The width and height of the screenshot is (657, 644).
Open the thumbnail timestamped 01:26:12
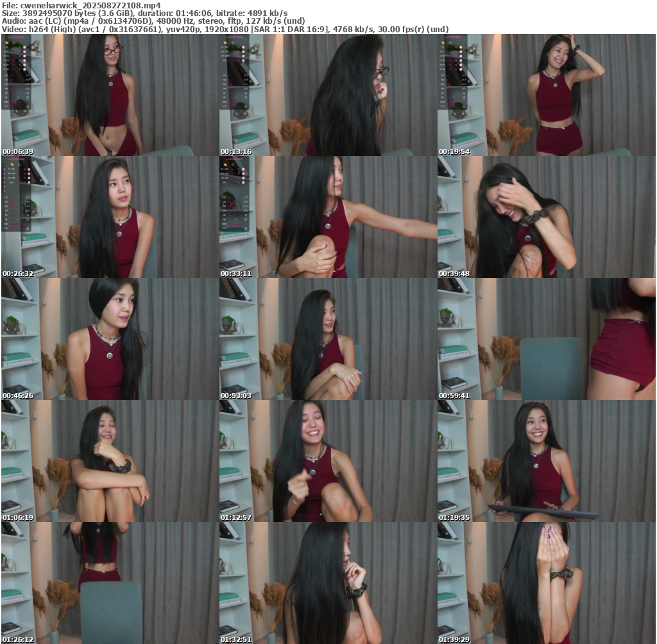(110, 582)
